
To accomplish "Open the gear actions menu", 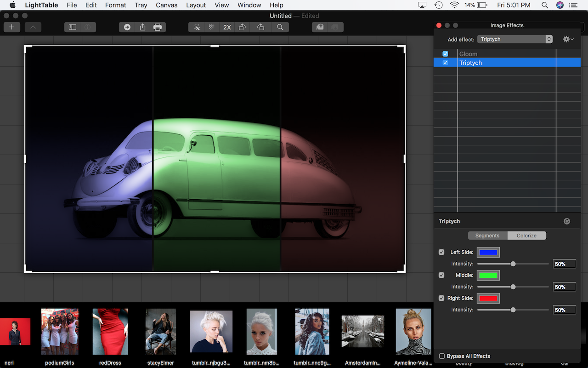I will point(568,39).
